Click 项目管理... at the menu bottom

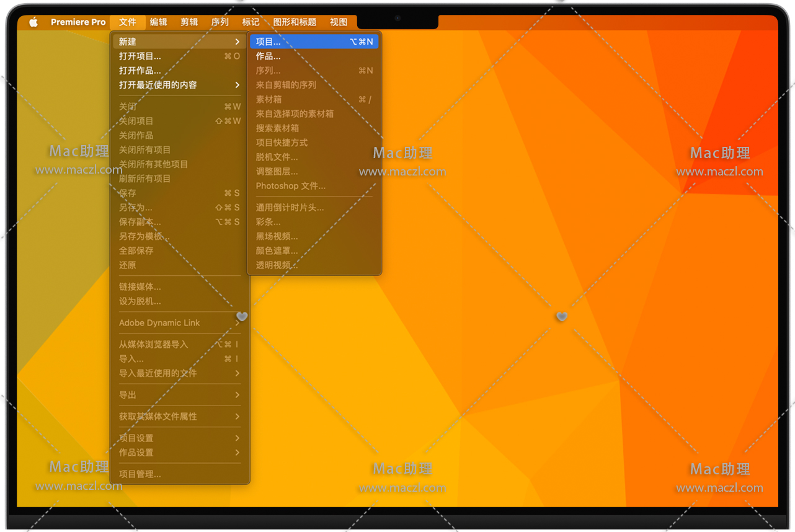pos(140,474)
